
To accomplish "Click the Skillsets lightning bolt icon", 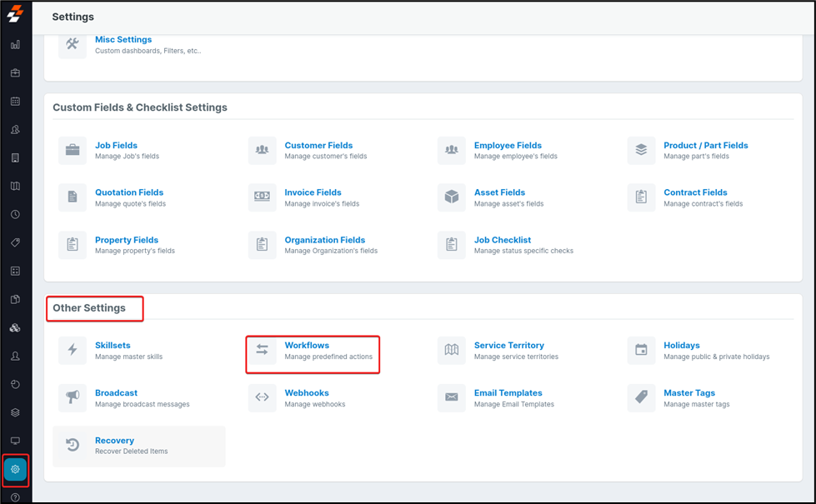I will pyautogui.click(x=72, y=350).
